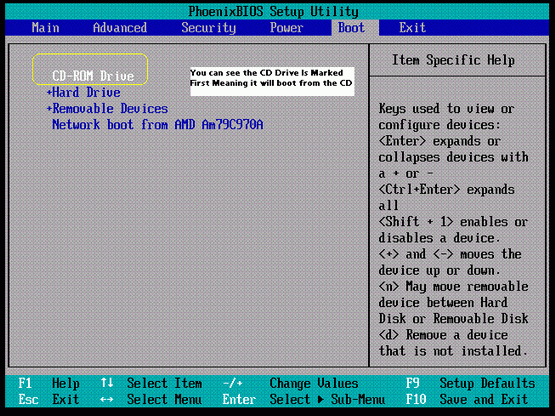
Task: Select the Hard Drive boot entry
Action: [86, 92]
